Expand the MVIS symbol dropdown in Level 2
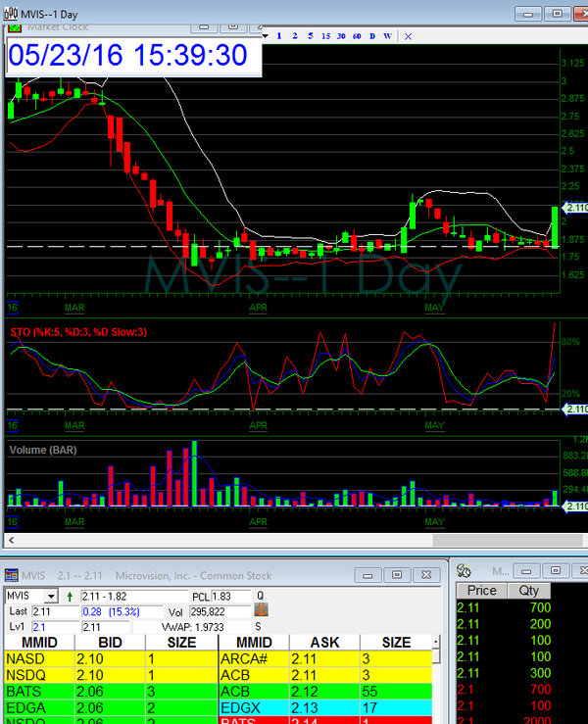The height and width of the screenshot is (724, 588). point(51,596)
